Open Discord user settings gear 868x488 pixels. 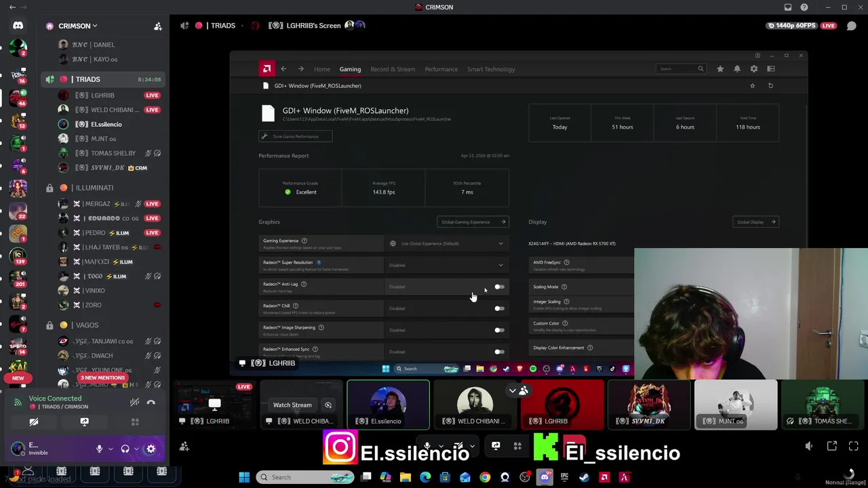click(151, 449)
